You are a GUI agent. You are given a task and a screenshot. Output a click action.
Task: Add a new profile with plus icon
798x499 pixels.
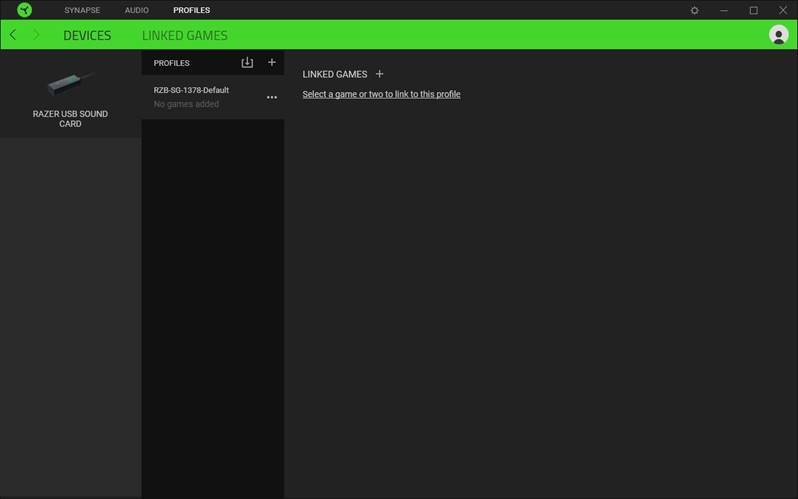pos(272,62)
